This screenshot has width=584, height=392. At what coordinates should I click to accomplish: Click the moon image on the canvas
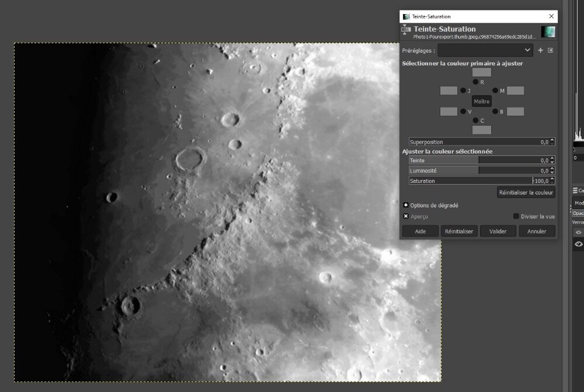point(228,212)
